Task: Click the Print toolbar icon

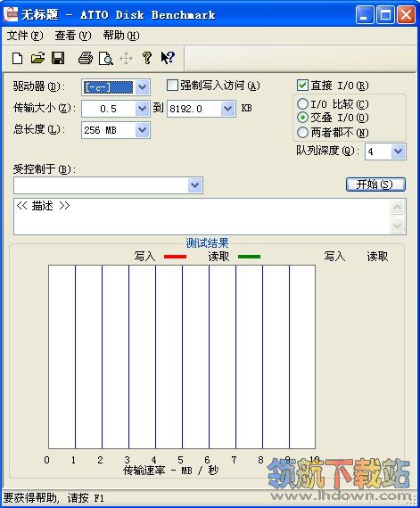Action: 86,58
